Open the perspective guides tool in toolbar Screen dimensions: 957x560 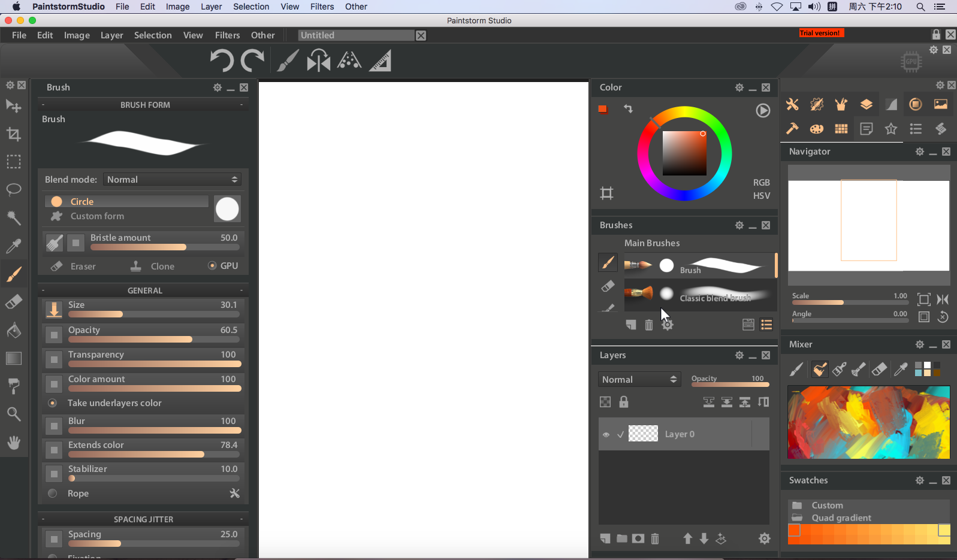(x=349, y=60)
